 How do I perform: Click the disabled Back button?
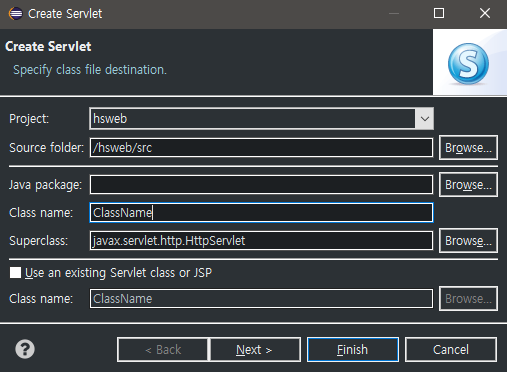click(163, 350)
